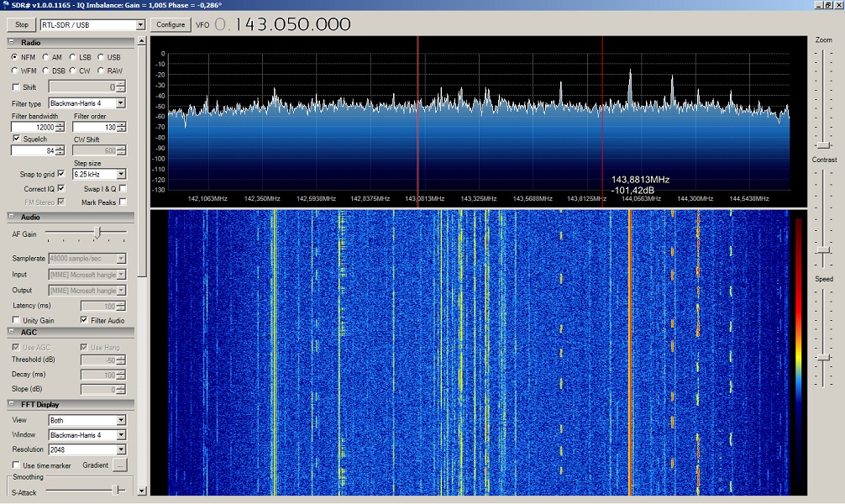Select the AM demodulation mode
Image resolution: width=845 pixels, height=504 pixels.
(45, 57)
